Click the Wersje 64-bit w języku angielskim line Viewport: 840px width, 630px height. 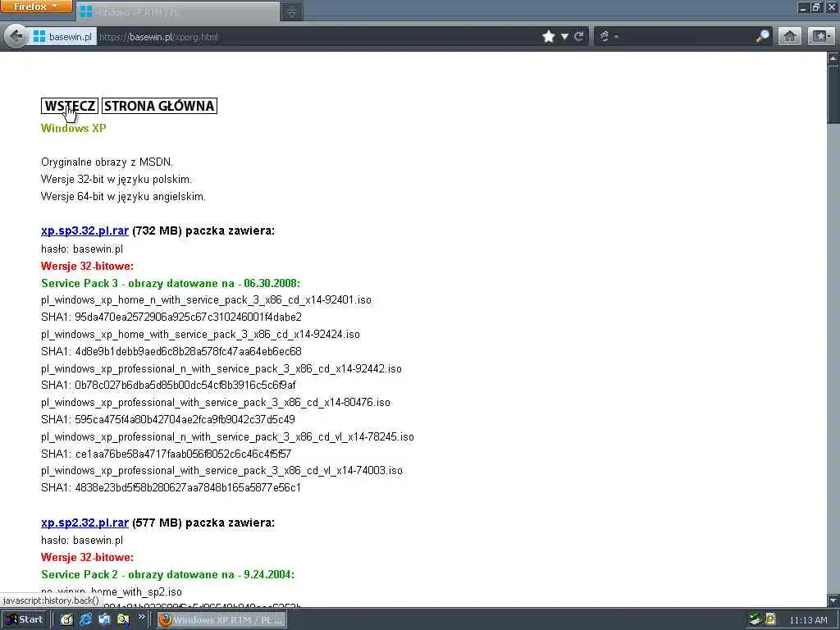[123, 197]
